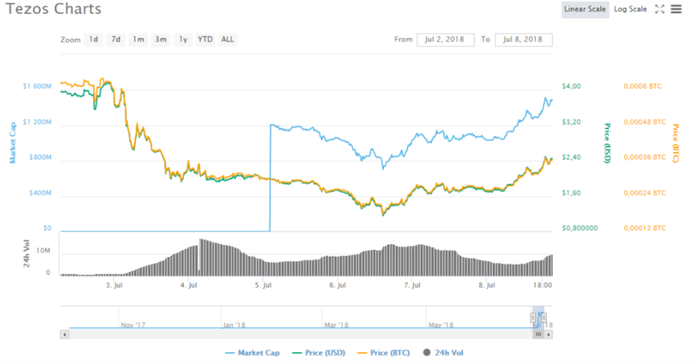Set zoom to 1d
This screenshot has height=364, width=696.
click(93, 40)
